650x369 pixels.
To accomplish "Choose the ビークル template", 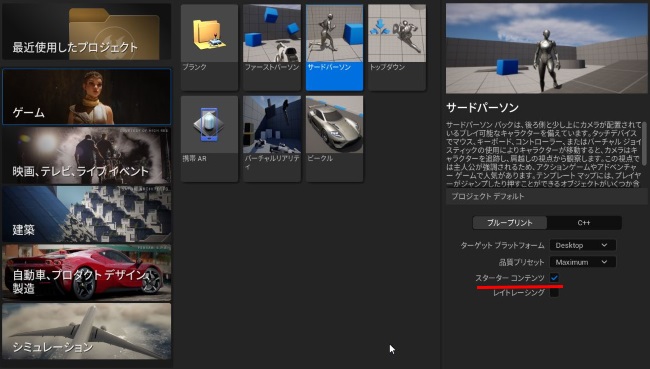I will (x=335, y=139).
